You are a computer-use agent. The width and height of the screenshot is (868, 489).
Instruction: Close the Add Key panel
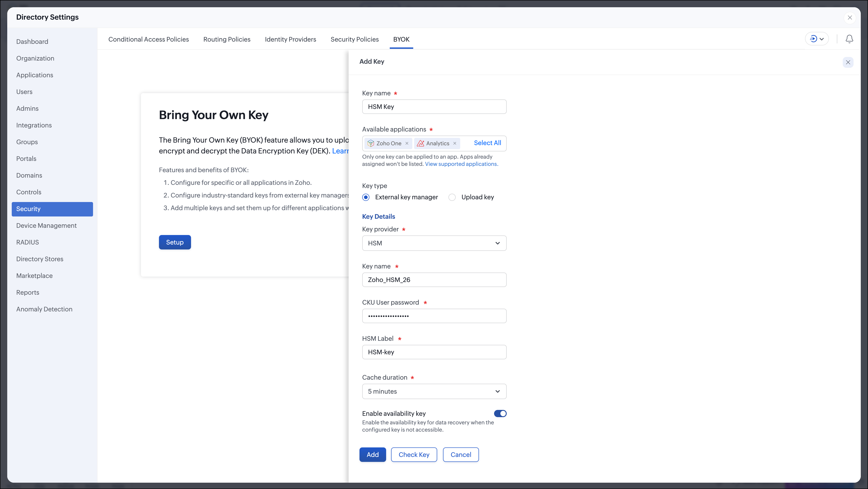(x=848, y=62)
